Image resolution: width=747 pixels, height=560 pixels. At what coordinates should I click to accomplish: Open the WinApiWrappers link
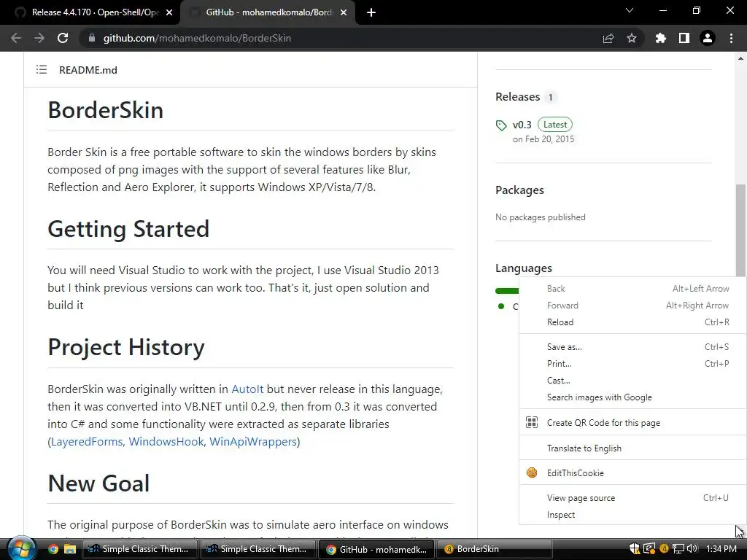click(x=253, y=441)
